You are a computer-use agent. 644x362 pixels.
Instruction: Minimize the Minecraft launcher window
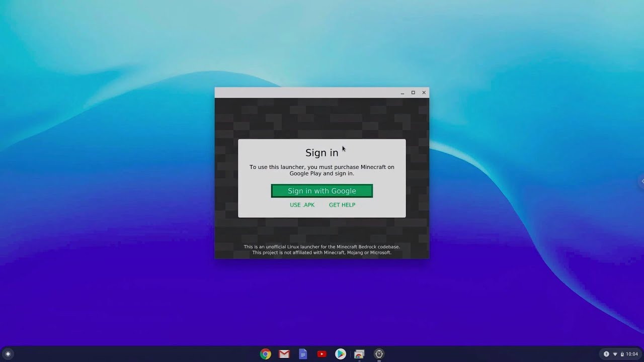(x=403, y=93)
